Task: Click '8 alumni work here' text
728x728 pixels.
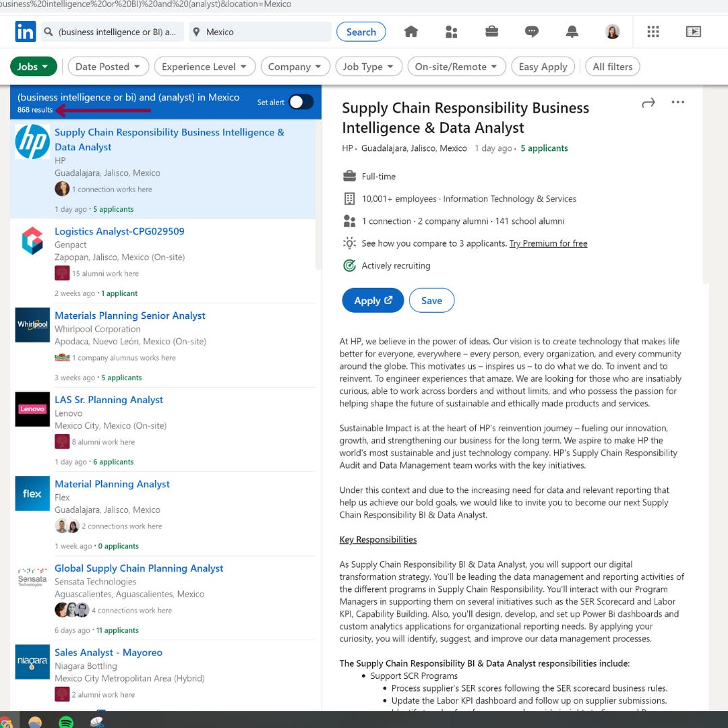Action: [103, 442]
